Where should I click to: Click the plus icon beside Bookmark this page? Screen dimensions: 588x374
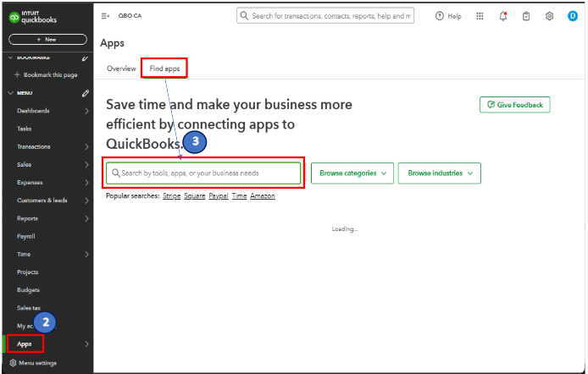[17, 74]
